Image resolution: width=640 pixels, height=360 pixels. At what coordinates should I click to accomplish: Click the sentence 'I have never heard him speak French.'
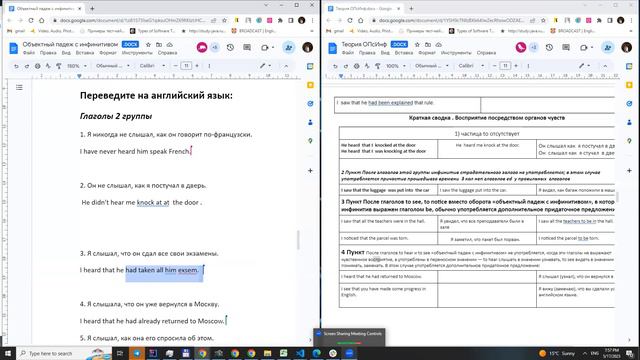pos(136,151)
